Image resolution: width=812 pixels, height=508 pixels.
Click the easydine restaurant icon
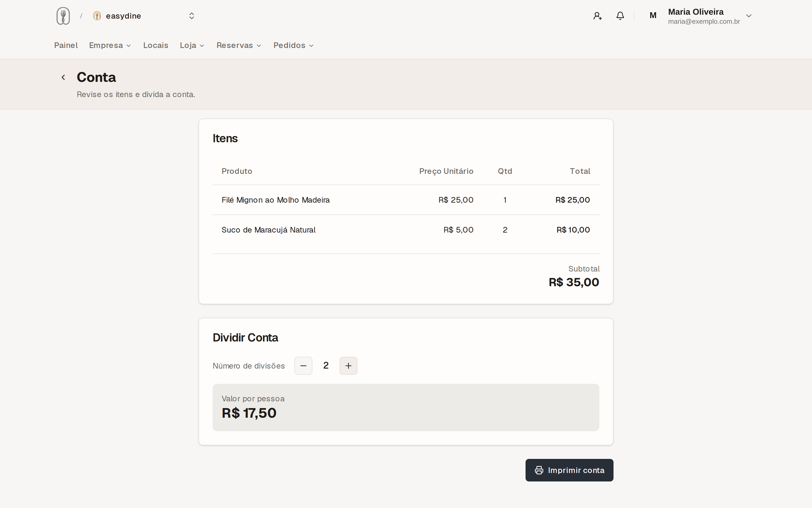pyautogui.click(x=97, y=16)
